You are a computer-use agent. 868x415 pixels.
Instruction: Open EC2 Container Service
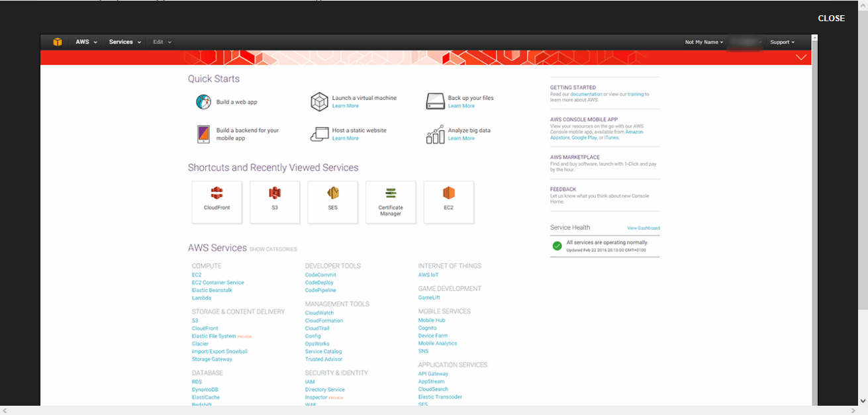click(x=218, y=283)
